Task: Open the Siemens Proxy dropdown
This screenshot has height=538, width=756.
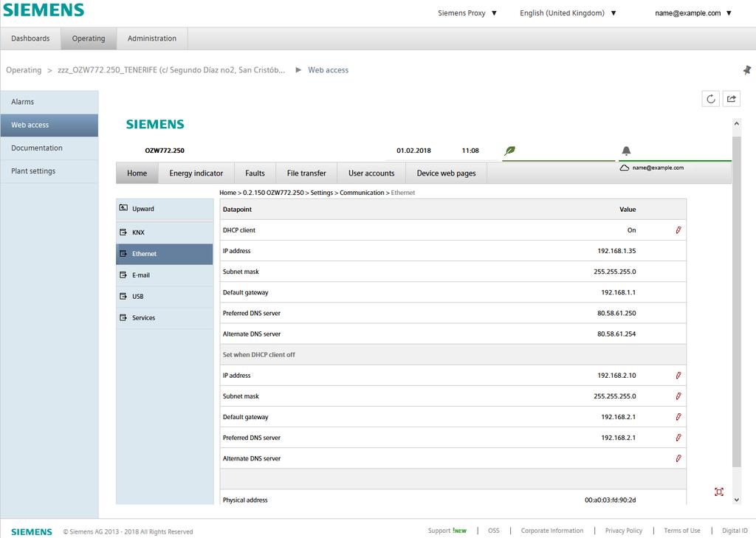Action: click(467, 13)
